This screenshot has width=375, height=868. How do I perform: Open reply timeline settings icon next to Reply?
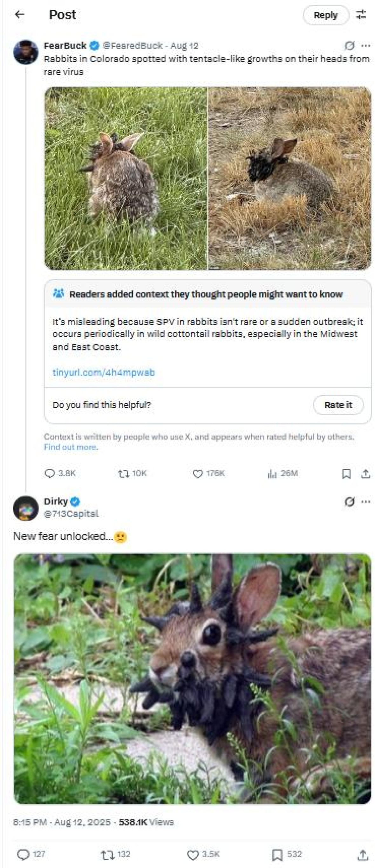362,15
